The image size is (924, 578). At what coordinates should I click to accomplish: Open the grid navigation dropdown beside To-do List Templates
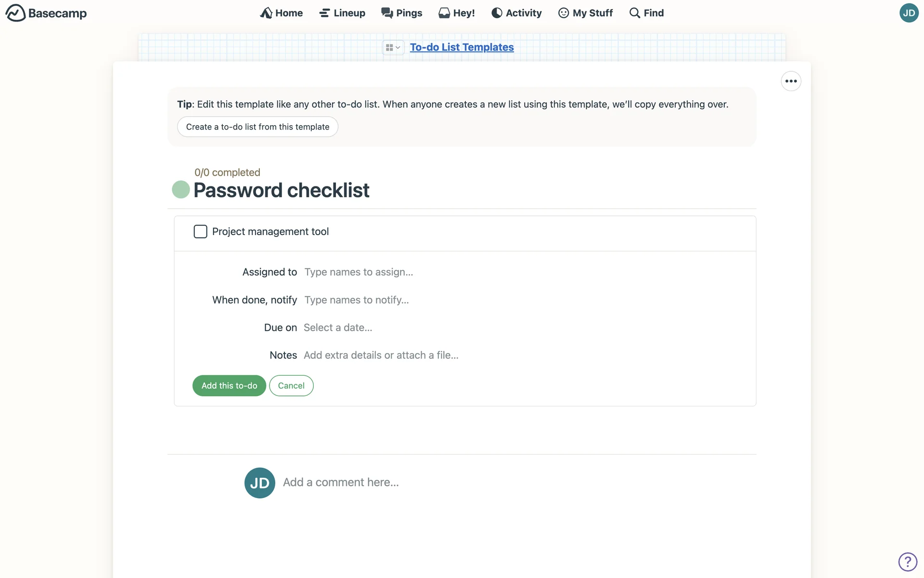point(393,47)
